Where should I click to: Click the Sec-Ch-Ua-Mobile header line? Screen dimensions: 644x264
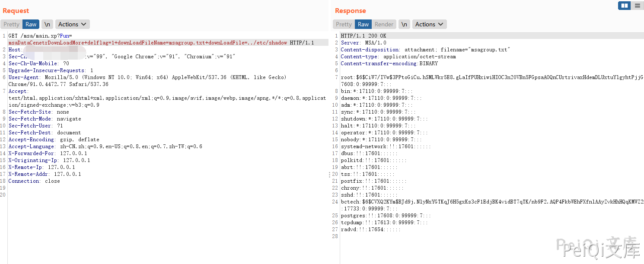point(39,64)
